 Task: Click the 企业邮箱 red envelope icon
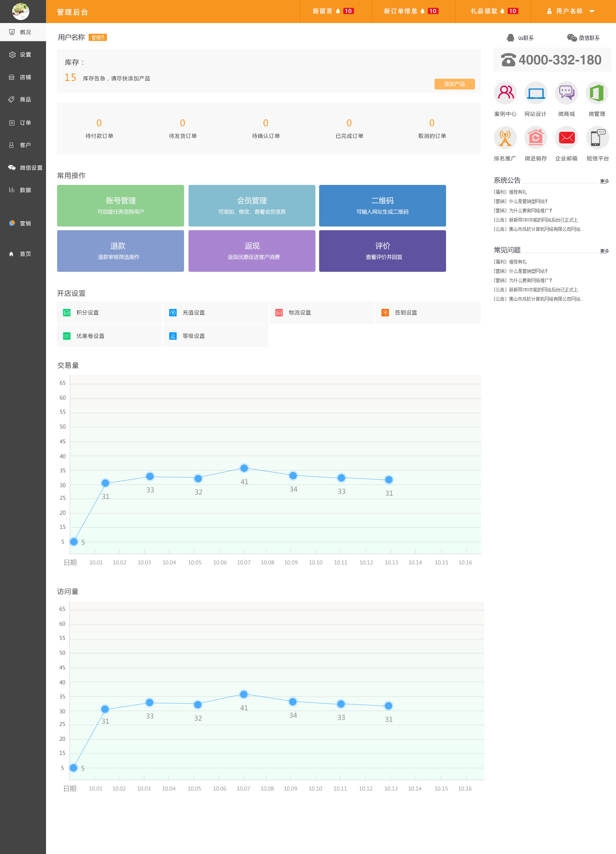(x=566, y=138)
